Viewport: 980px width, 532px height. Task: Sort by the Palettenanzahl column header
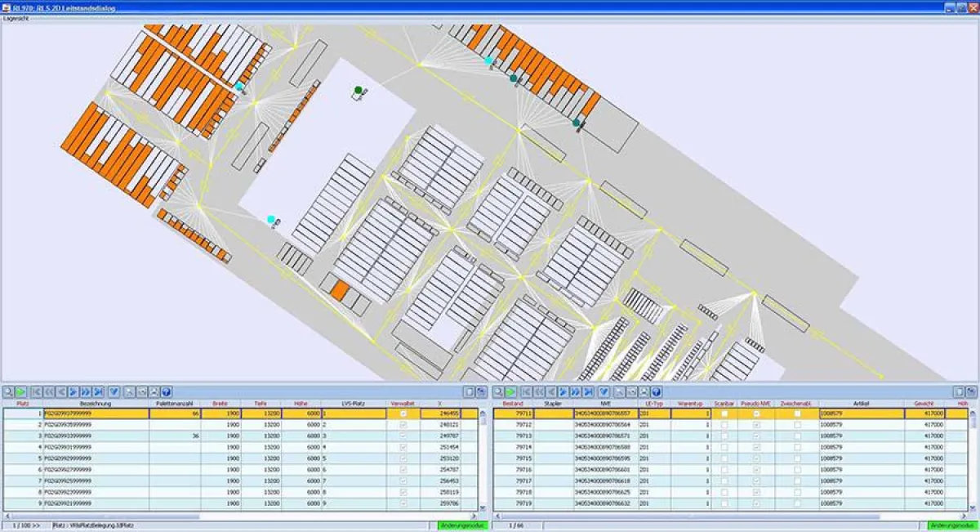pos(175,404)
